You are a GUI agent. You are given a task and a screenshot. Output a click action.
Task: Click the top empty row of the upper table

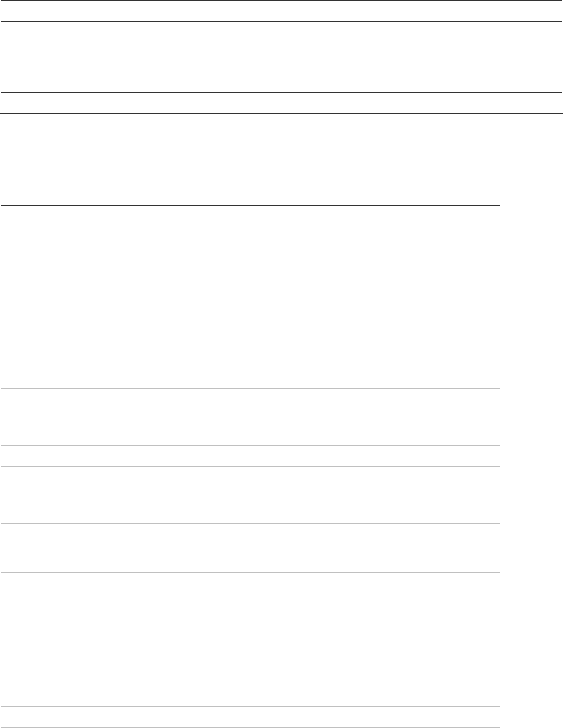281,11
